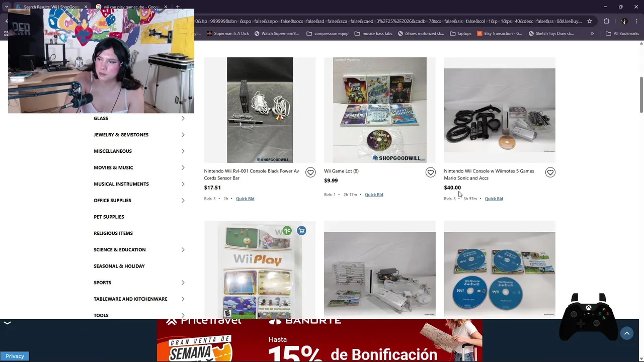Viewport: 644px width, 362px height.
Task: Click the page vertical scrollbar thumb
Action: [641, 95]
